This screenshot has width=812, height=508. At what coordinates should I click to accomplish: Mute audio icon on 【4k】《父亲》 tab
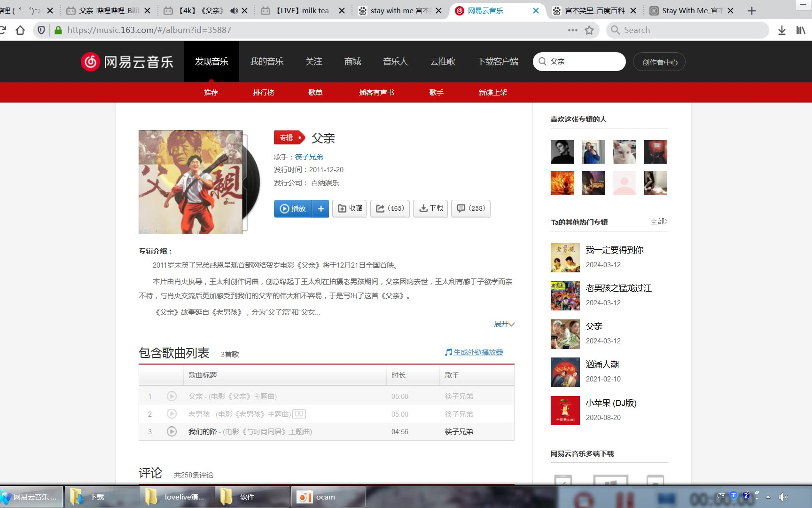[x=234, y=10]
